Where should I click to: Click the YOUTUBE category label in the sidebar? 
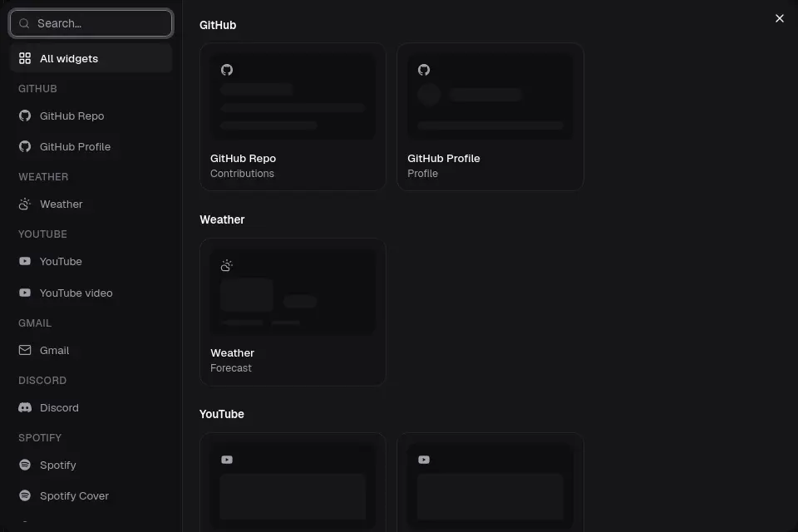(42, 234)
